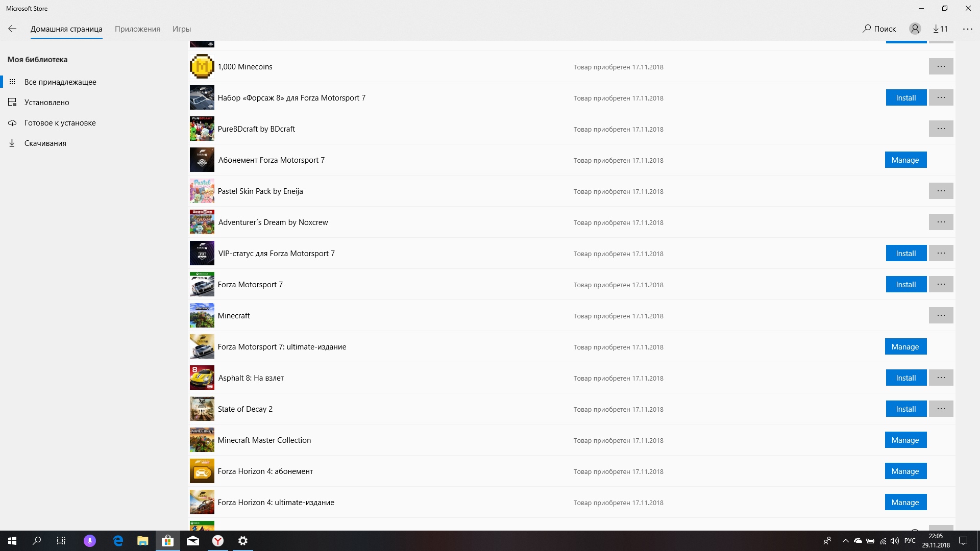Screen dimensions: 980x551
Task: Install Набор «Форсаж 8» для Forza Motorsport 7
Action: coord(906,98)
